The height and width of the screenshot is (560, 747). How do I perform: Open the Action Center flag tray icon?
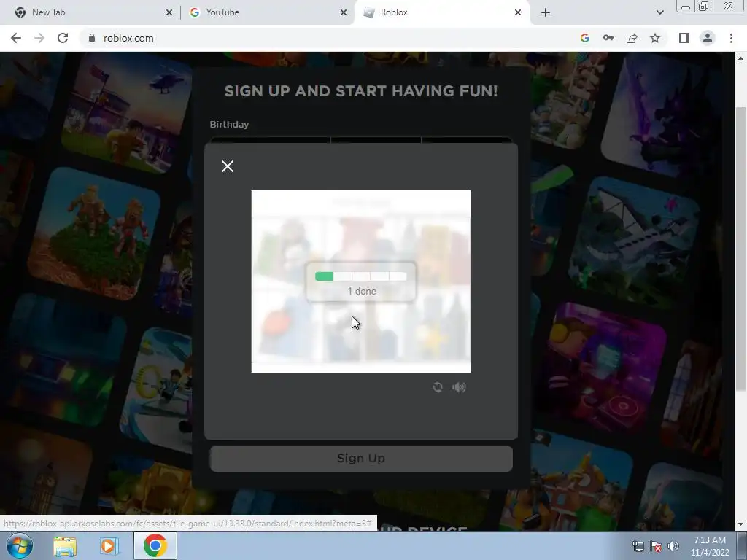tap(656, 546)
